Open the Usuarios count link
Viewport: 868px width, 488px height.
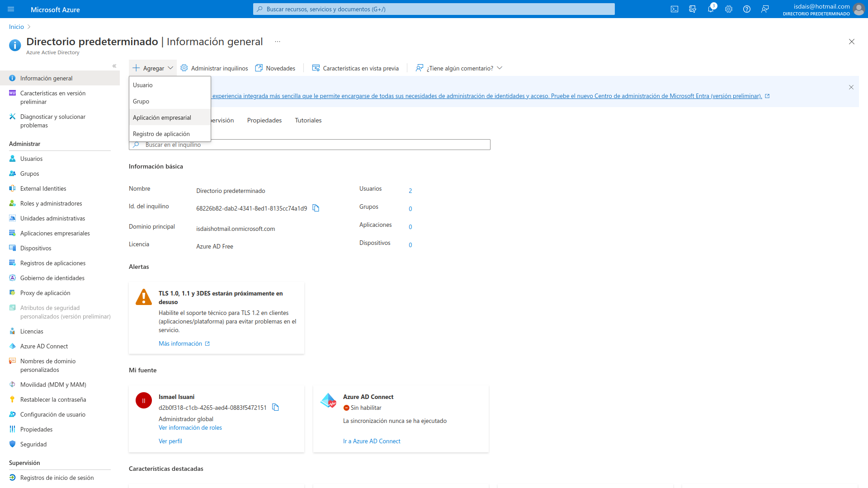click(410, 191)
